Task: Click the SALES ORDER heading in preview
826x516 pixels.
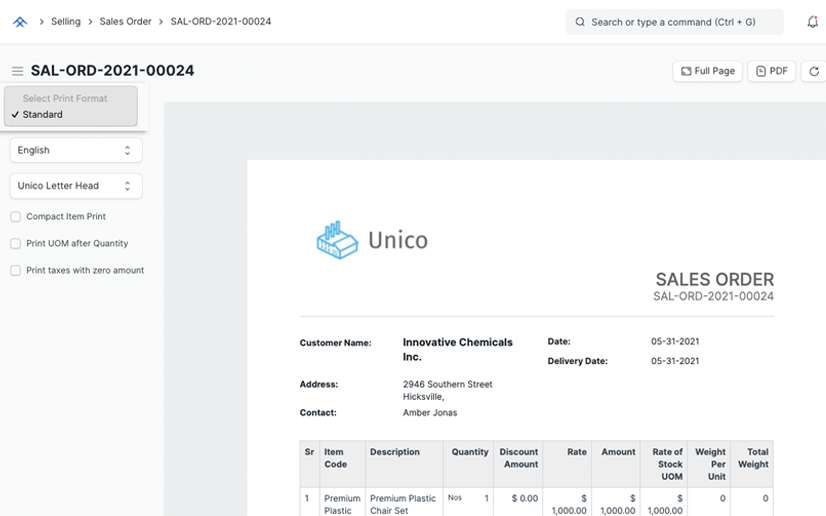Action: pos(714,279)
